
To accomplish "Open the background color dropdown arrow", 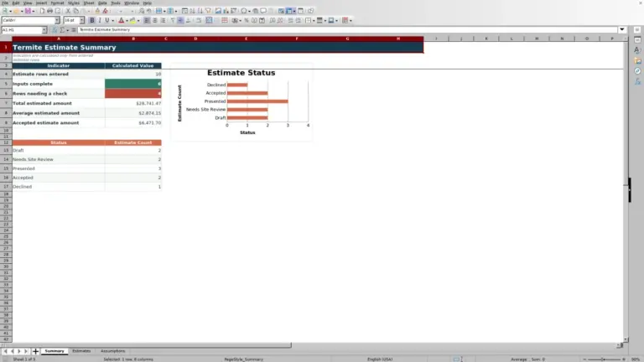I will click(138, 20).
